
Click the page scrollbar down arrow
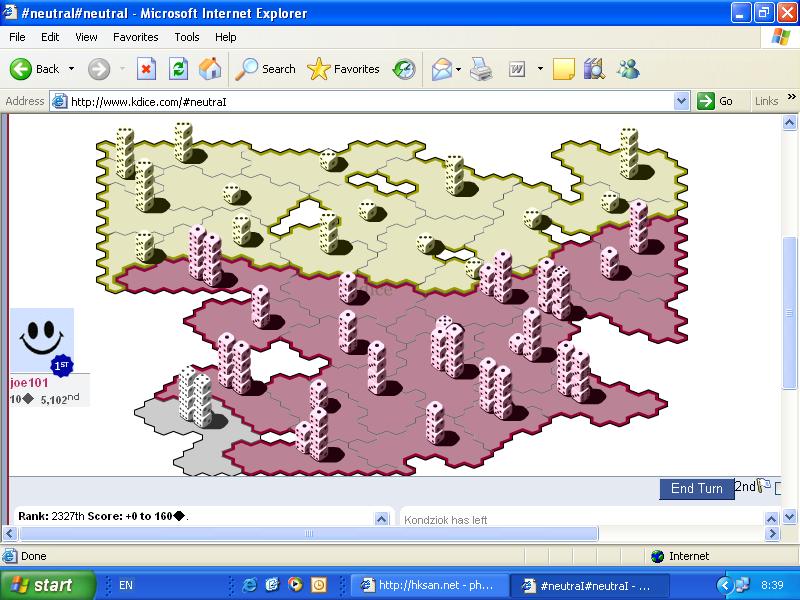point(789,518)
